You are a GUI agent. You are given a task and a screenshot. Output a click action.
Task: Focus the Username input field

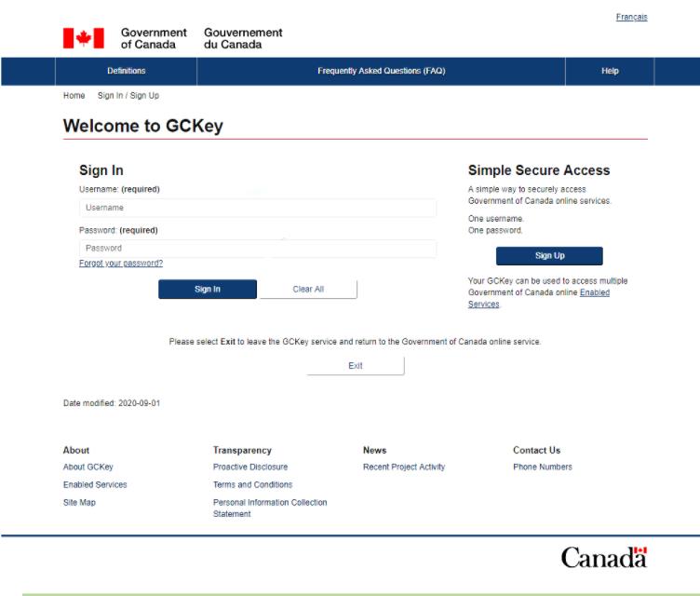click(258, 208)
